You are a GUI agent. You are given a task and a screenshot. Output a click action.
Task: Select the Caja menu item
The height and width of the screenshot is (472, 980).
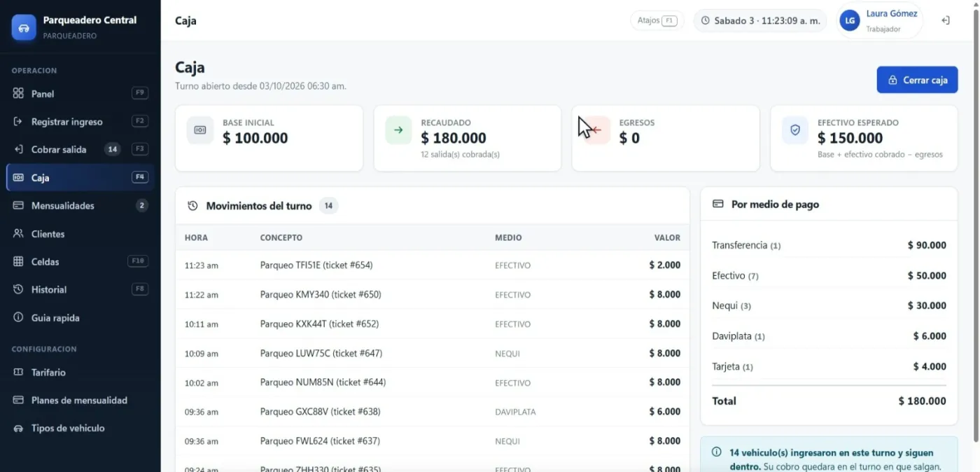point(80,178)
